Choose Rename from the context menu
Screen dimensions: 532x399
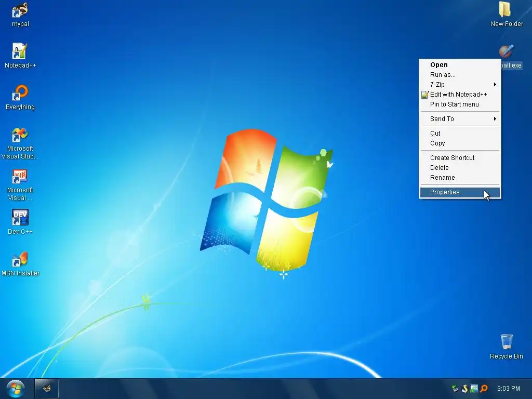pyautogui.click(x=460, y=178)
